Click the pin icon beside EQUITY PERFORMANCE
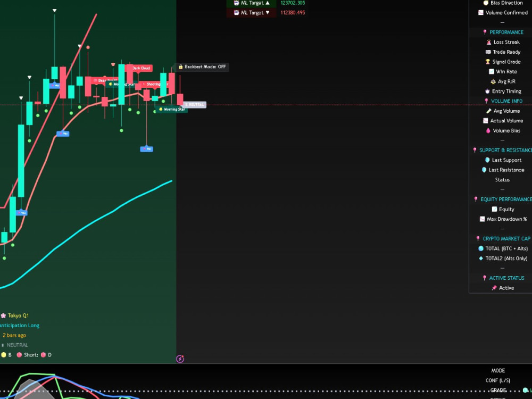The height and width of the screenshot is (399, 532). point(476,199)
